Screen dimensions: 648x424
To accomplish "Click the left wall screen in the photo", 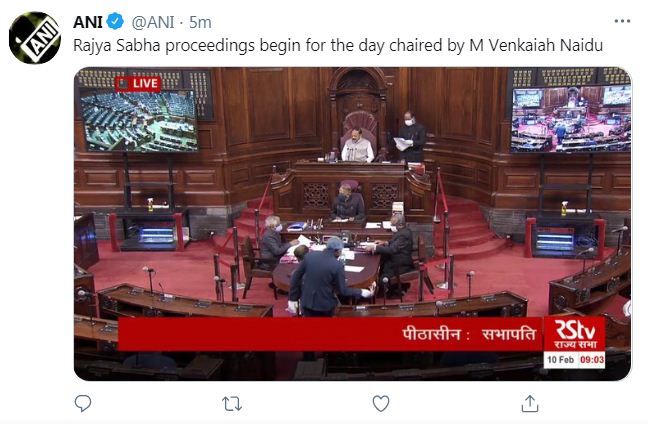I will tap(138, 120).
